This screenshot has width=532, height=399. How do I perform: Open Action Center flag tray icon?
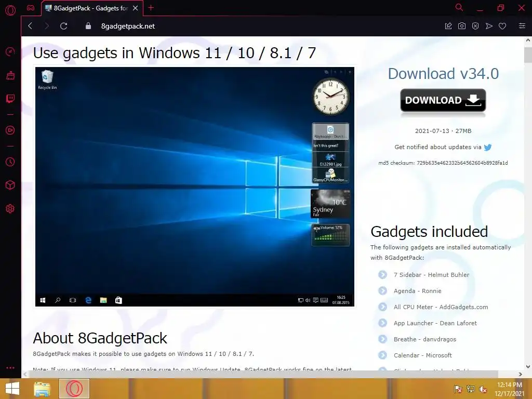pyautogui.click(x=458, y=389)
